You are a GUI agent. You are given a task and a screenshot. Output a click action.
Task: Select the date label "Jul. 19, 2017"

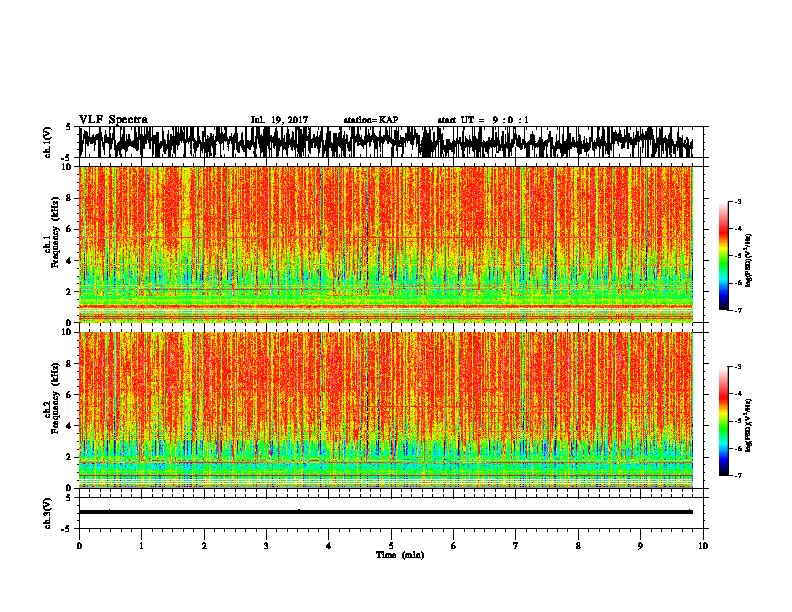[279, 120]
